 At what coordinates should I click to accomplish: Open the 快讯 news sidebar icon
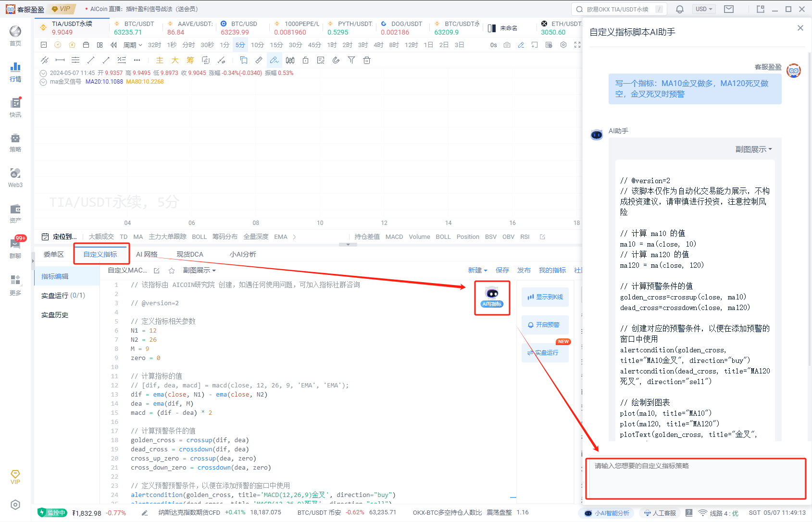(x=15, y=108)
